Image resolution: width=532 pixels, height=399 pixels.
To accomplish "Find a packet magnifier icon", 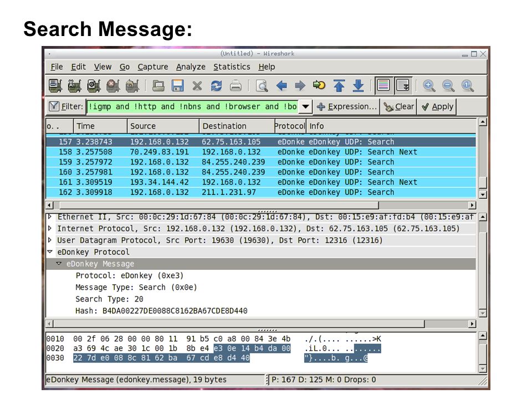I will tap(262, 85).
